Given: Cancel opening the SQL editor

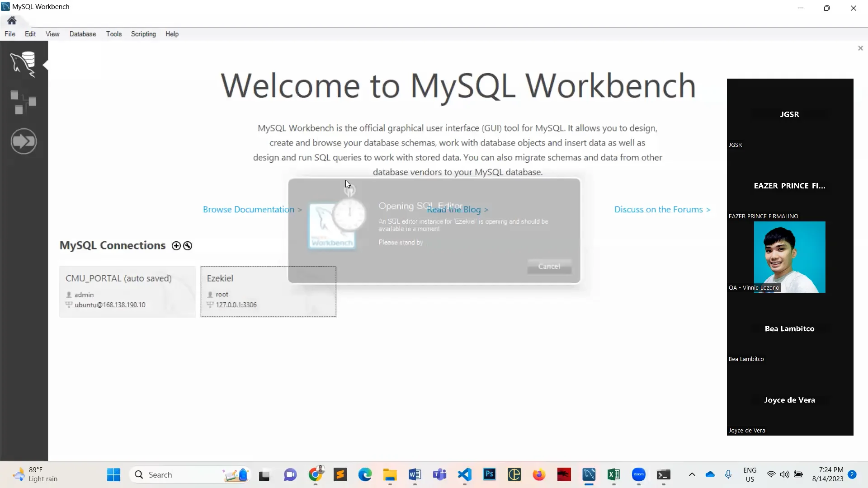Looking at the screenshot, I should [x=549, y=267].
